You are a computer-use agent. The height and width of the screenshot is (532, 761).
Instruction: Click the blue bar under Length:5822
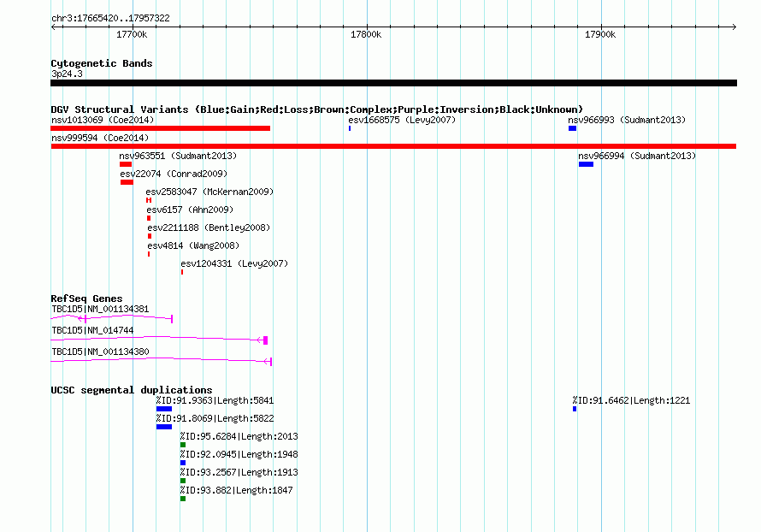164,427
